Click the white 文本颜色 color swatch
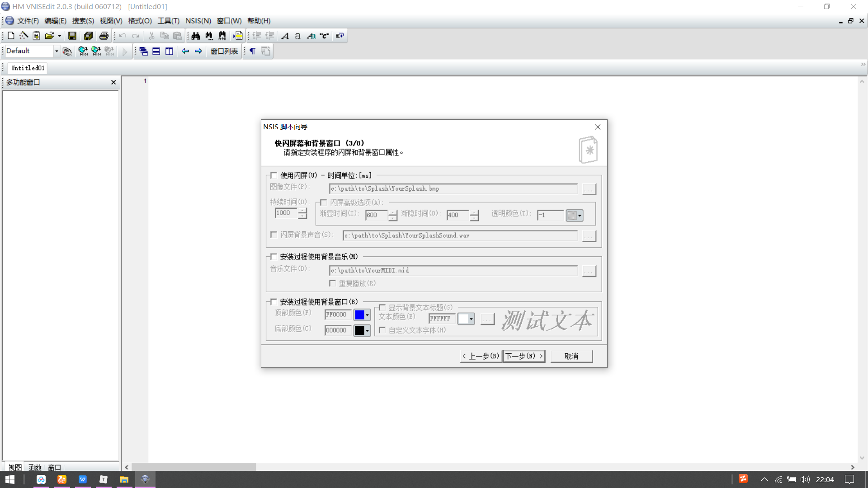 tap(463, 319)
